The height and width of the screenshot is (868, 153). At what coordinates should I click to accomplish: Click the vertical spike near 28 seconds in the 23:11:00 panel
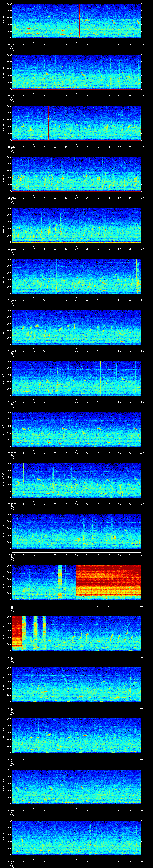[72, 531]
